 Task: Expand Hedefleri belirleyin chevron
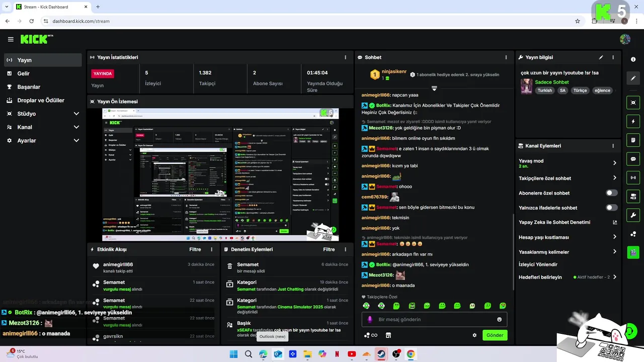(614, 277)
